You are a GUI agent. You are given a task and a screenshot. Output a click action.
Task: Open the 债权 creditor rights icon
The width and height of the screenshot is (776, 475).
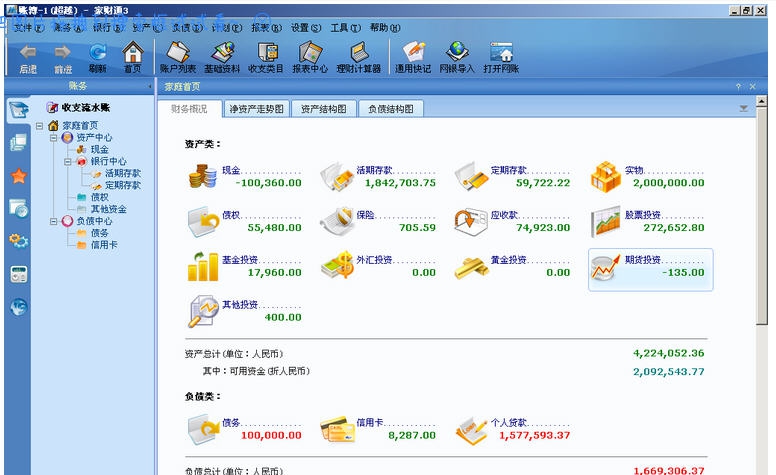(x=202, y=221)
